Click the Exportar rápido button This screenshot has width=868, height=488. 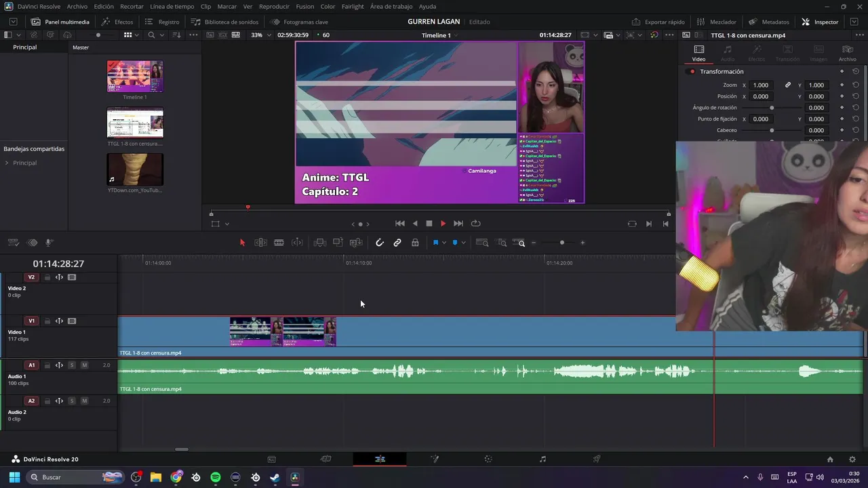tap(658, 22)
